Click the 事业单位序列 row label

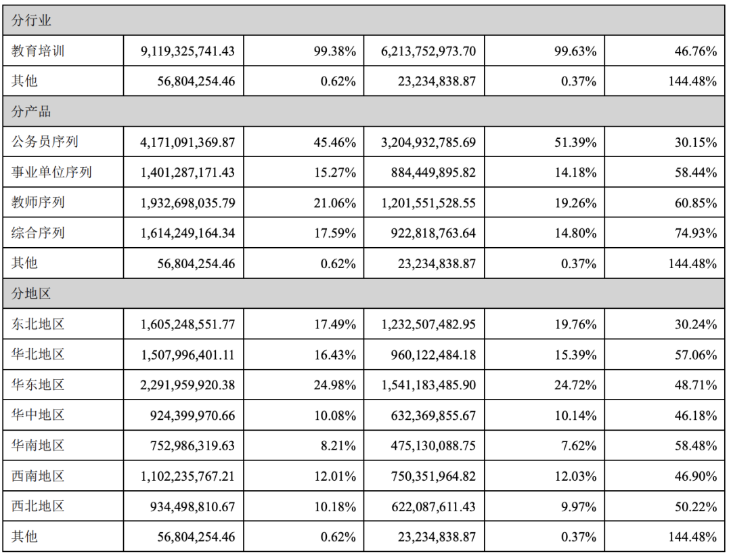point(51,173)
